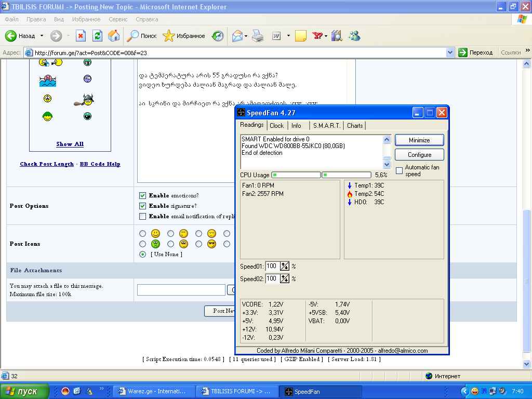
Task: Click the SpeedFan fan icon in title bar
Action: pyautogui.click(x=241, y=113)
